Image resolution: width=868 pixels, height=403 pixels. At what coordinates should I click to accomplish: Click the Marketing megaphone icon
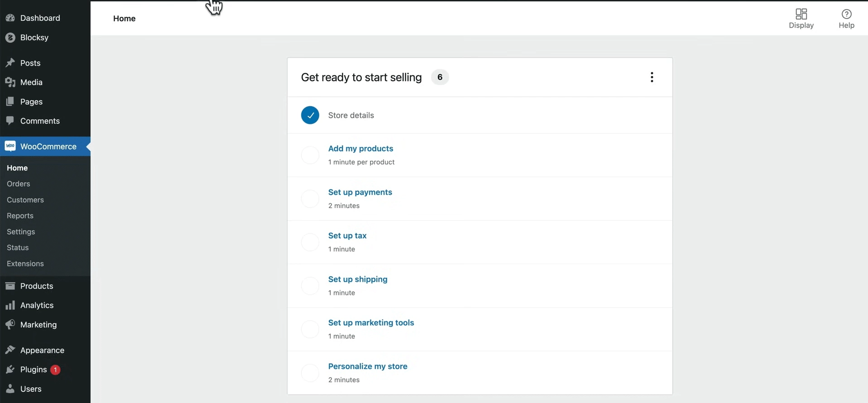click(10, 325)
